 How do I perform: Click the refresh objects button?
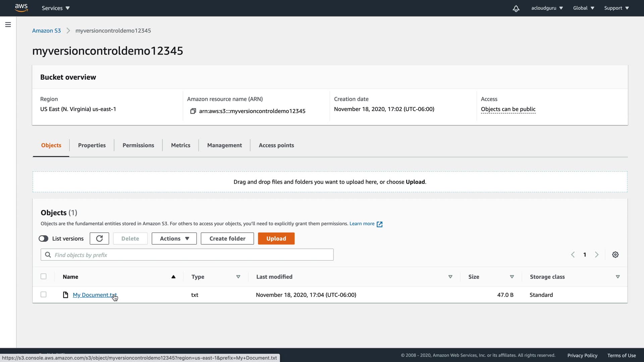(x=99, y=238)
